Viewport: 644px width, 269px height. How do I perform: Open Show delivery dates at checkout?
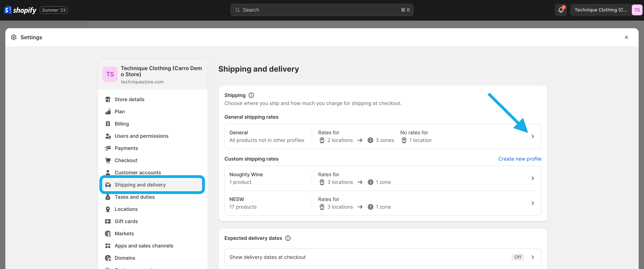pos(267,257)
